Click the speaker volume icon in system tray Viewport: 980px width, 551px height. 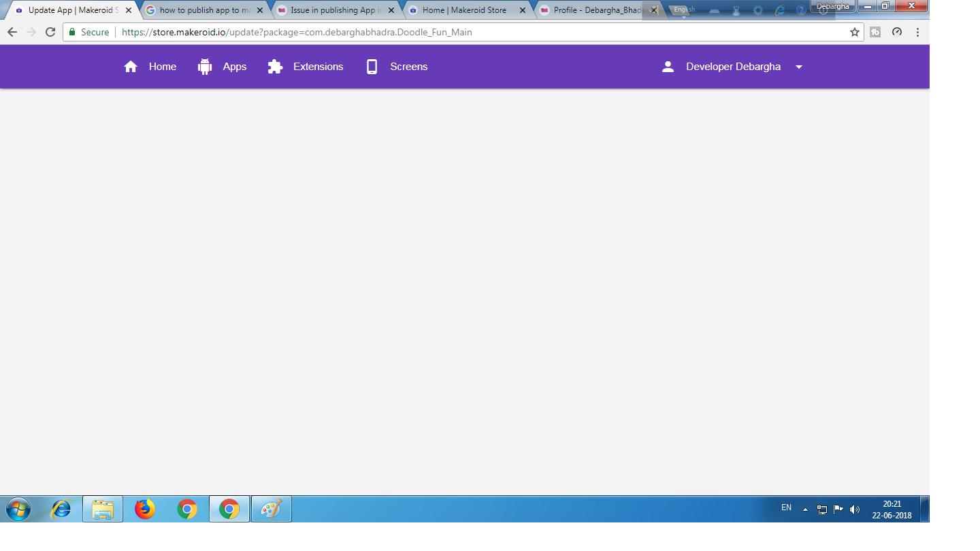pos(855,510)
